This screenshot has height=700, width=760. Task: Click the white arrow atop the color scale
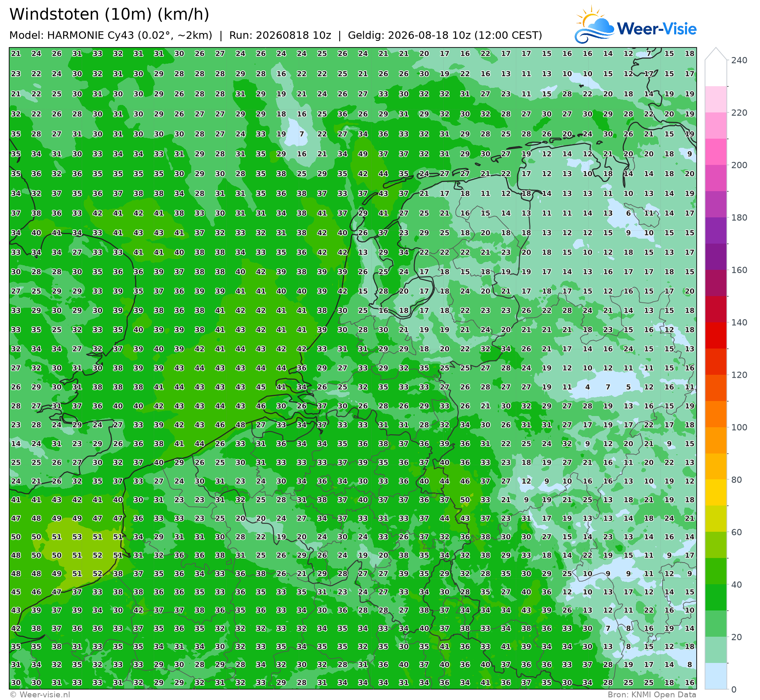(716, 55)
